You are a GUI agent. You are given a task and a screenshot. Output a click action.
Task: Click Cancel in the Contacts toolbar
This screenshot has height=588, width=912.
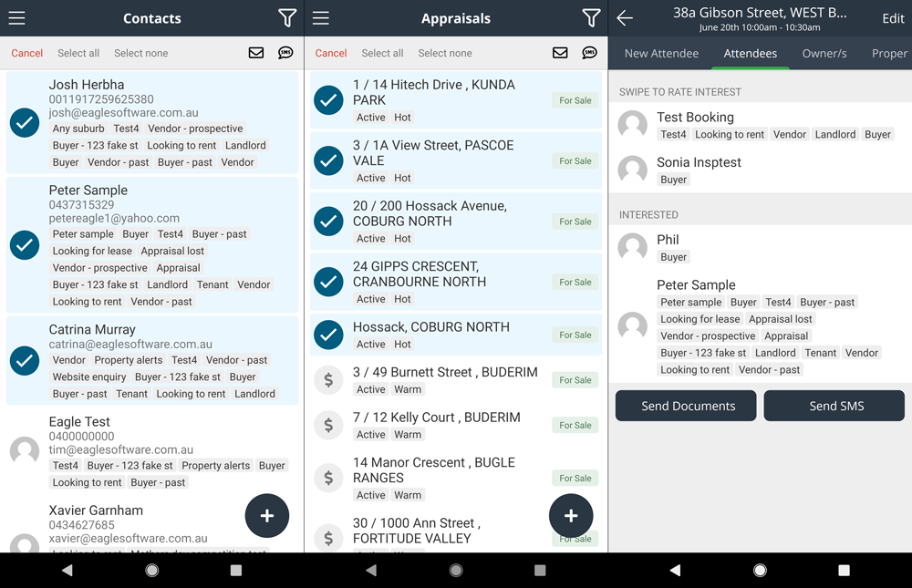pos(27,53)
